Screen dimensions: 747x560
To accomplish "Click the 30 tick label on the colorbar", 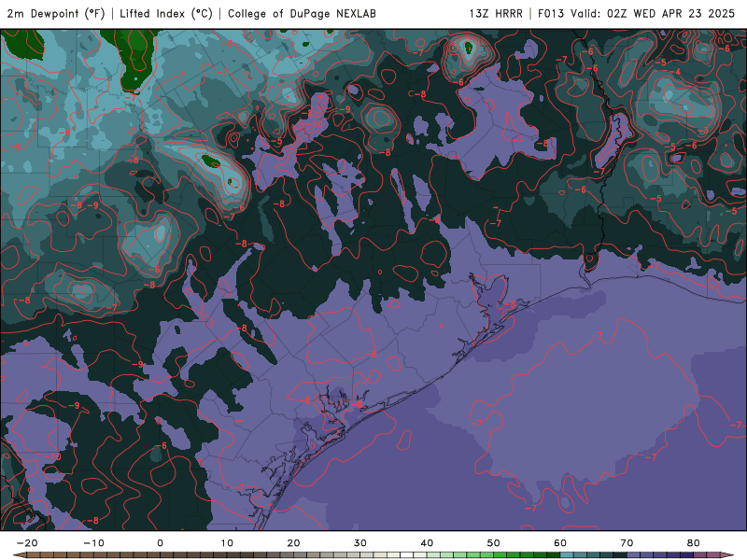I will pyautogui.click(x=360, y=543).
